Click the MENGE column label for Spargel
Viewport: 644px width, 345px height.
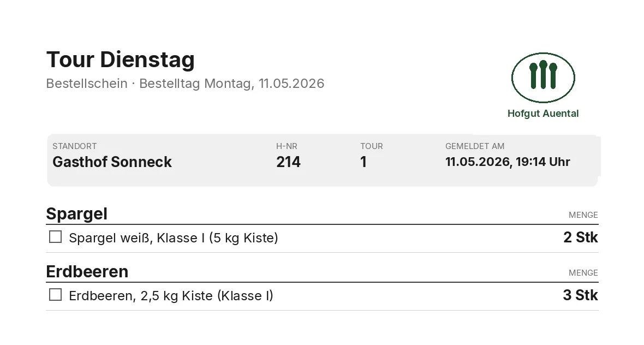583,215
